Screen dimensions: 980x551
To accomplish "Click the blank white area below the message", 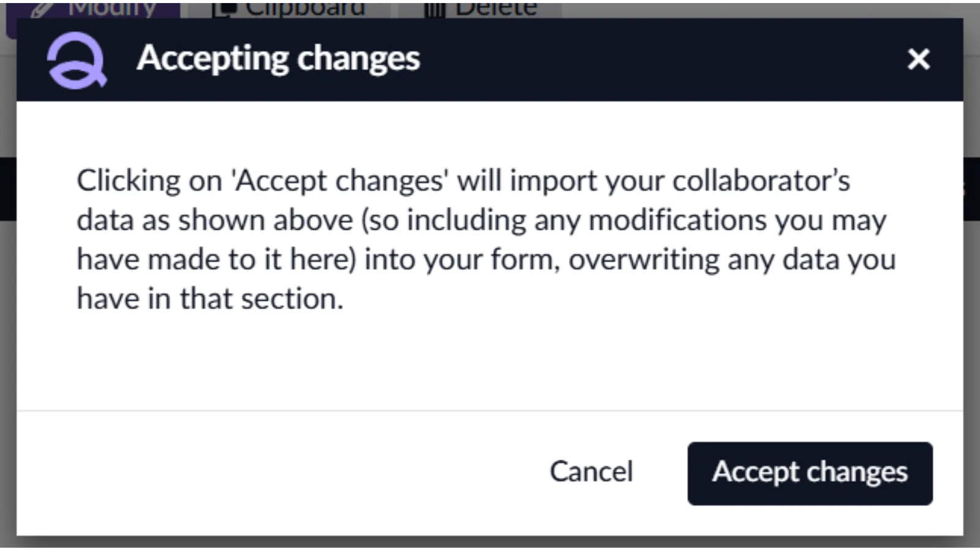I will (x=490, y=361).
